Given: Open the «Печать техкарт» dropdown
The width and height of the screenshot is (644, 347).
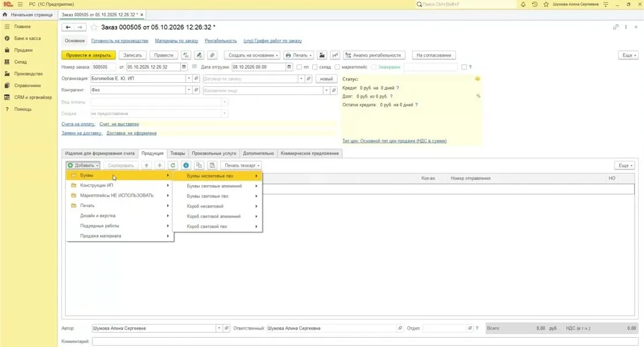Looking at the screenshot, I should [x=242, y=165].
